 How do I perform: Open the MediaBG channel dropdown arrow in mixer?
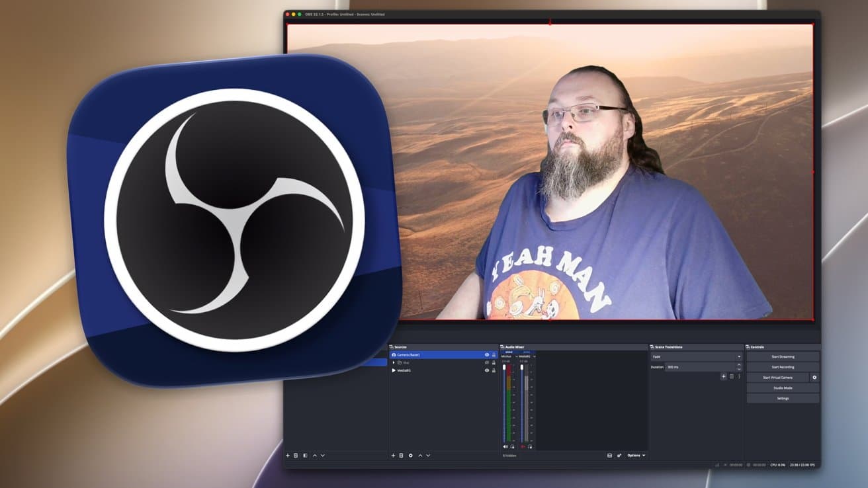535,356
